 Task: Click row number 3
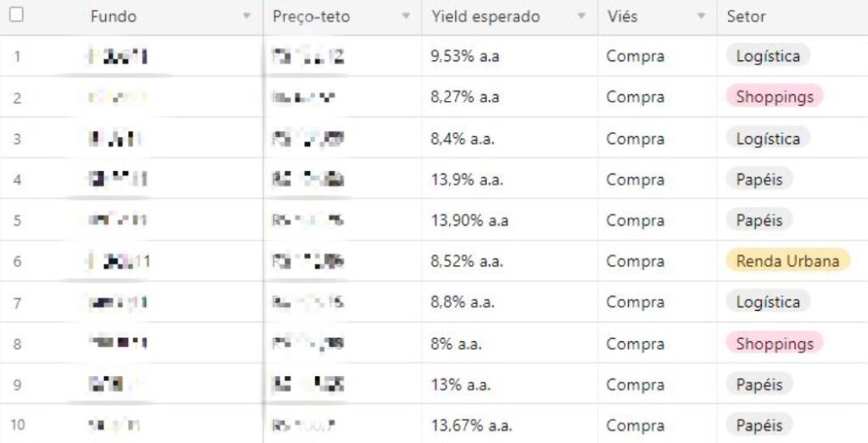[x=17, y=138]
